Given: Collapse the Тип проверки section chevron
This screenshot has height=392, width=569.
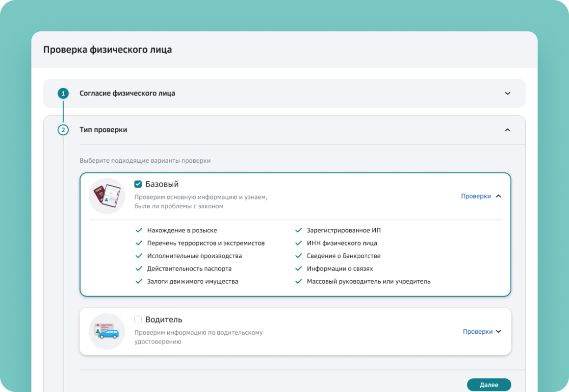Looking at the screenshot, I should [507, 130].
